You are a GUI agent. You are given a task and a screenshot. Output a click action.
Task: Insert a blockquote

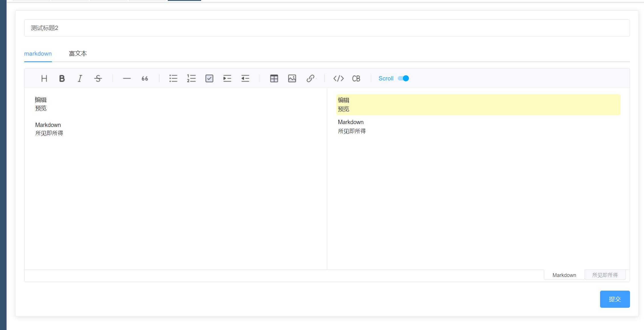[x=145, y=78]
